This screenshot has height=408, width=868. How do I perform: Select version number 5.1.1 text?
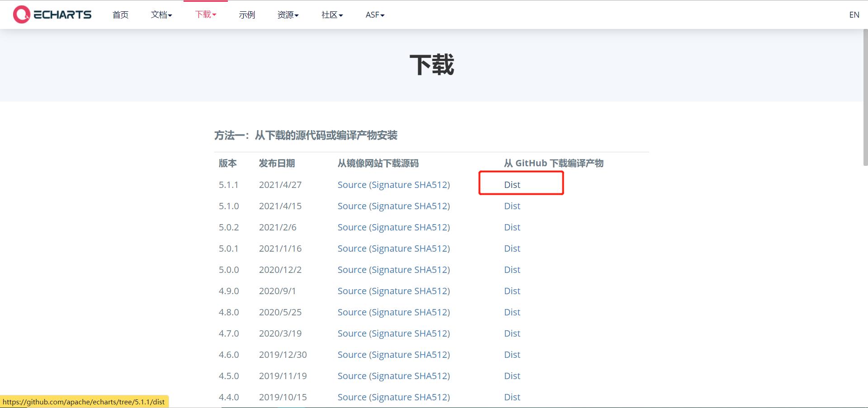tap(228, 185)
